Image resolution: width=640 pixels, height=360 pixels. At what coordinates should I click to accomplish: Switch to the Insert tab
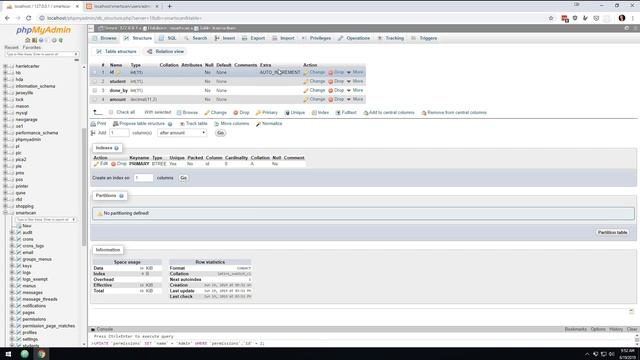[225, 38]
